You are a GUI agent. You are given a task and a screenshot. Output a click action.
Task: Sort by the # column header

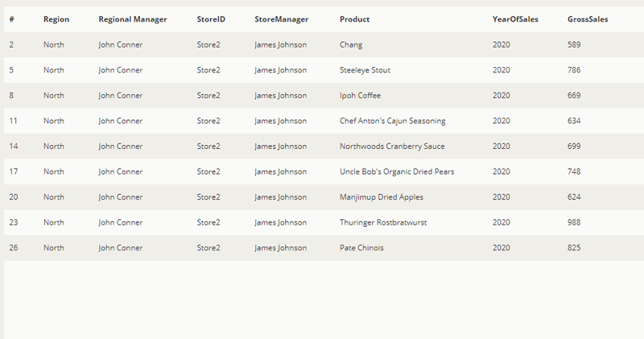click(x=12, y=19)
